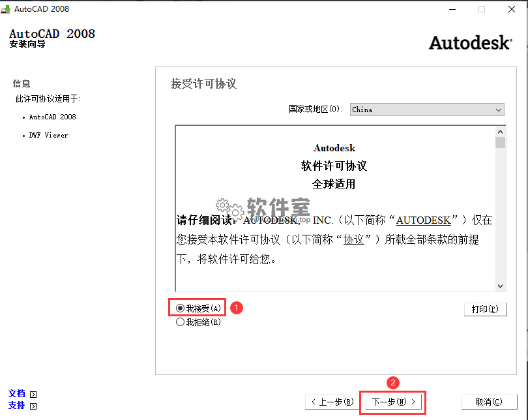
Task: Click the DWF Viewer list item
Action: click(x=48, y=135)
